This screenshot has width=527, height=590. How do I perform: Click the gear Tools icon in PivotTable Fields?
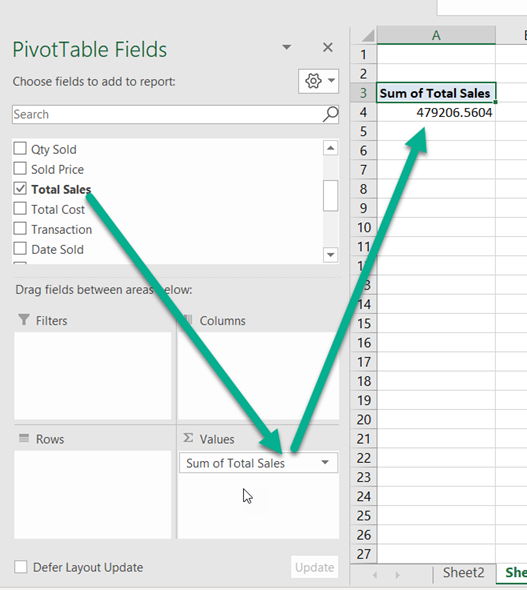pyautogui.click(x=313, y=81)
